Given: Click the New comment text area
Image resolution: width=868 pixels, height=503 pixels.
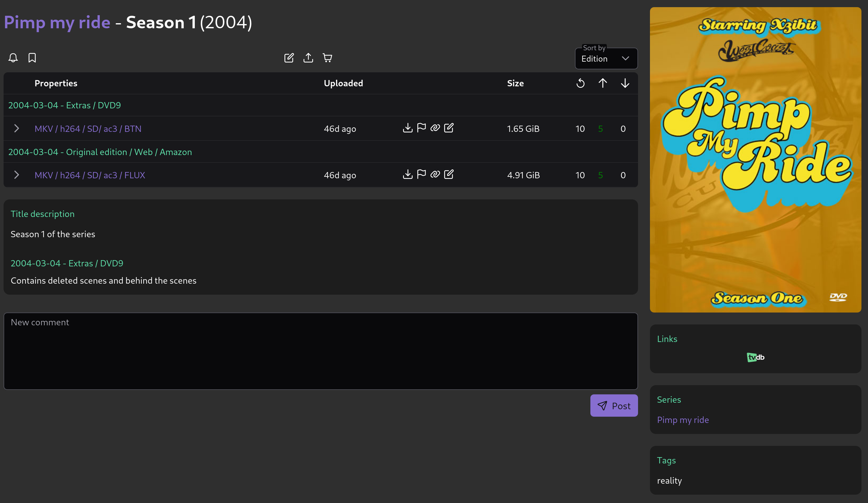Looking at the screenshot, I should click(321, 351).
